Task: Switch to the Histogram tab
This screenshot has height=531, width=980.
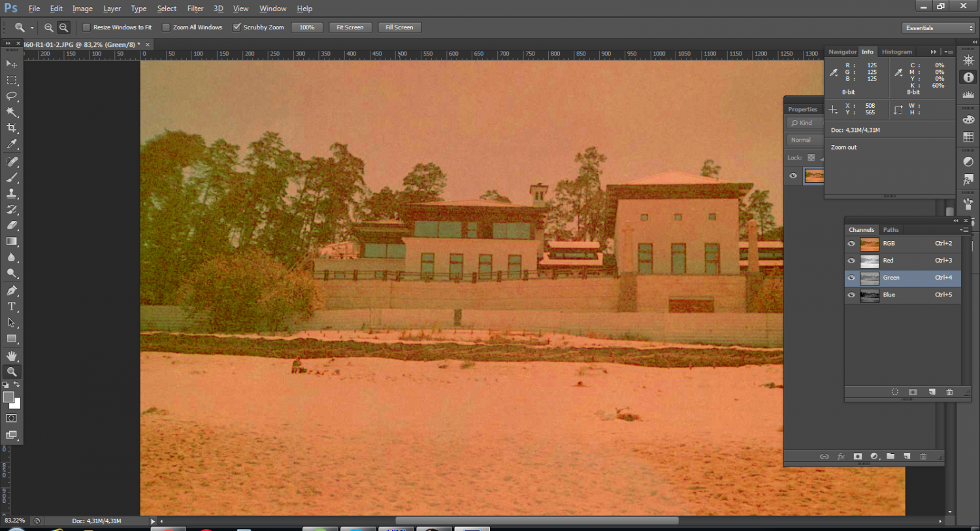Action: pyautogui.click(x=897, y=52)
